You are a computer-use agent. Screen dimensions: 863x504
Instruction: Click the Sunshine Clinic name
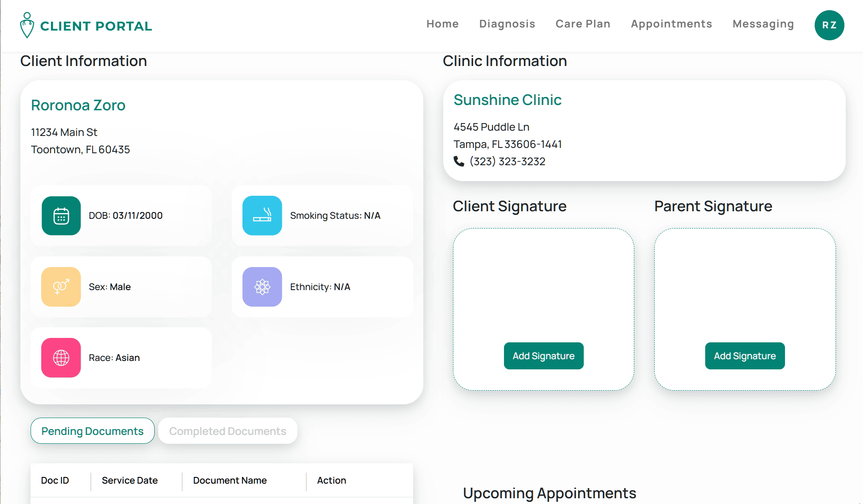(x=508, y=100)
